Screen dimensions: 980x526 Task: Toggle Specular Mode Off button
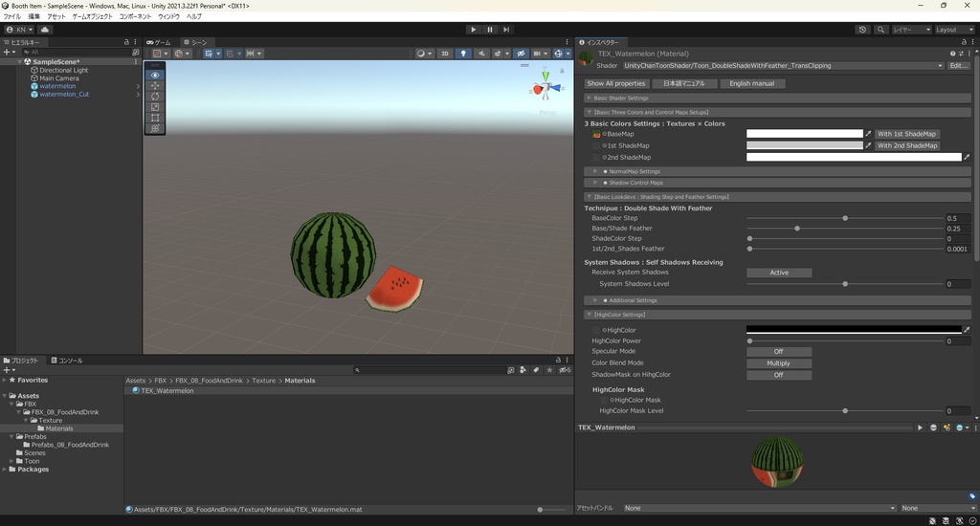(x=779, y=352)
